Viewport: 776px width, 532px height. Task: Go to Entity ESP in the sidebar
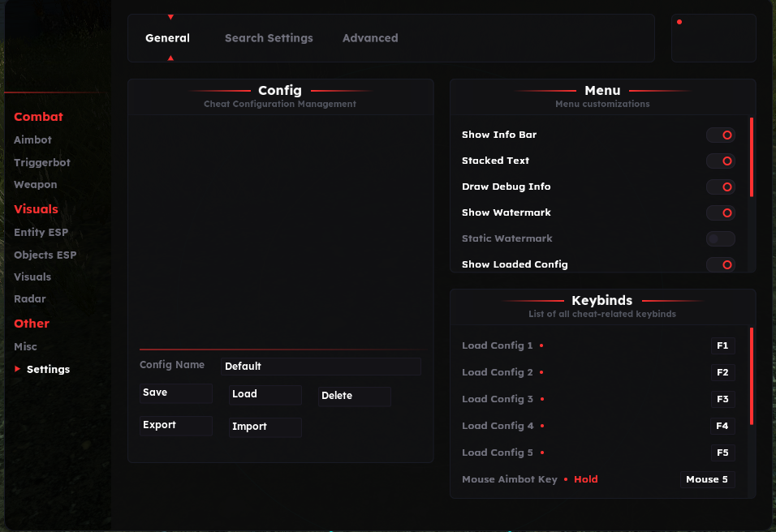(x=41, y=233)
